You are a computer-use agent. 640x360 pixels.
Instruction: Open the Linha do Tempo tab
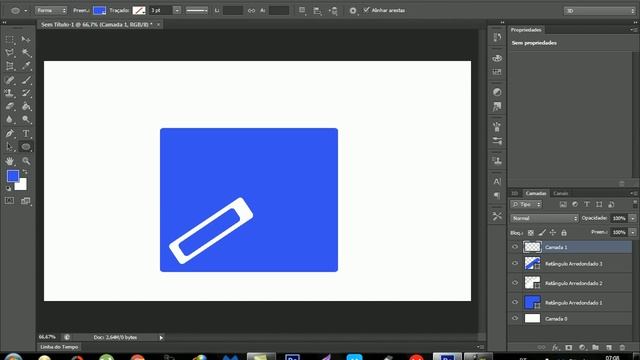click(59, 347)
